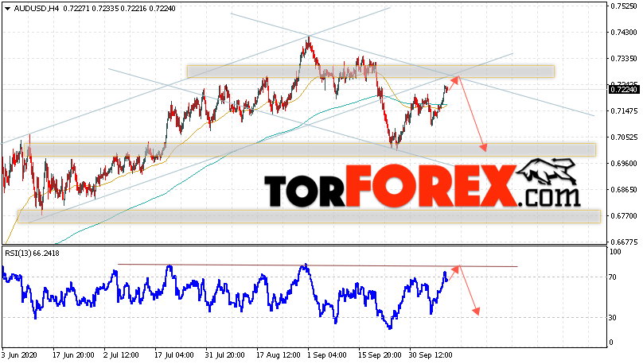The height and width of the screenshot is (364, 643).
Task: Click the RSI scale value 0
Action: pyautogui.click(x=611, y=343)
